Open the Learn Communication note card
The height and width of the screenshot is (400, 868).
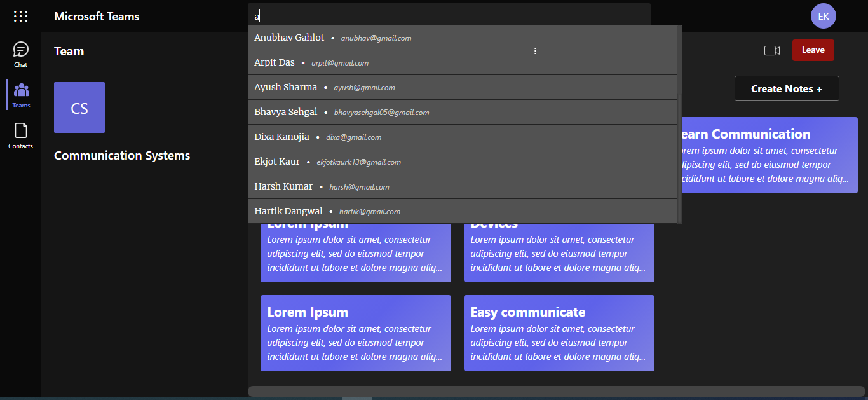point(770,155)
